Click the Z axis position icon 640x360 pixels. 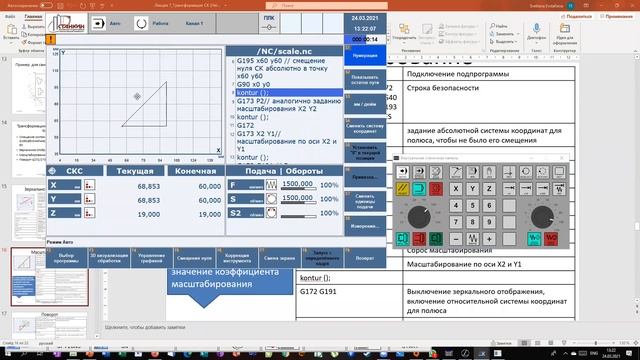coord(89,213)
